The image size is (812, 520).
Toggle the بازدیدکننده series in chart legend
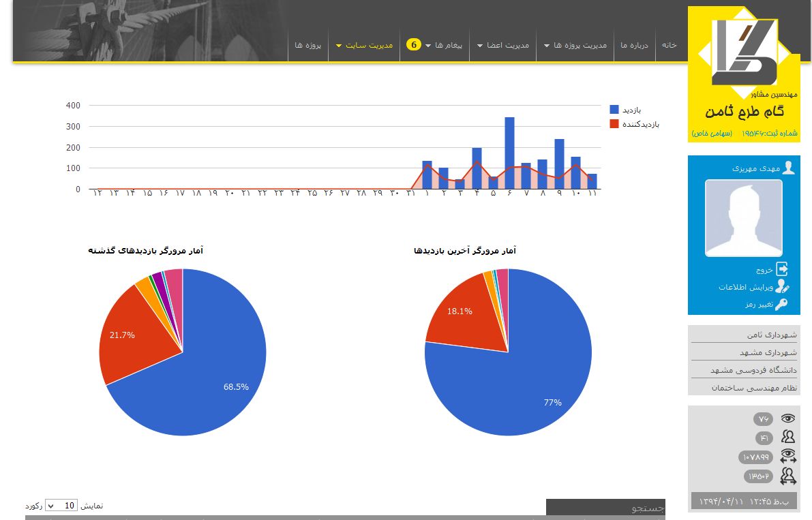(x=614, y=124)
